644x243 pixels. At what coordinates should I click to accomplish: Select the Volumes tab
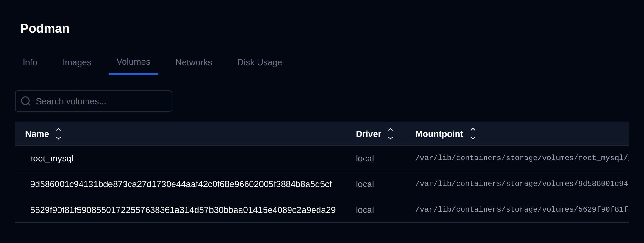tap(133, 62)
